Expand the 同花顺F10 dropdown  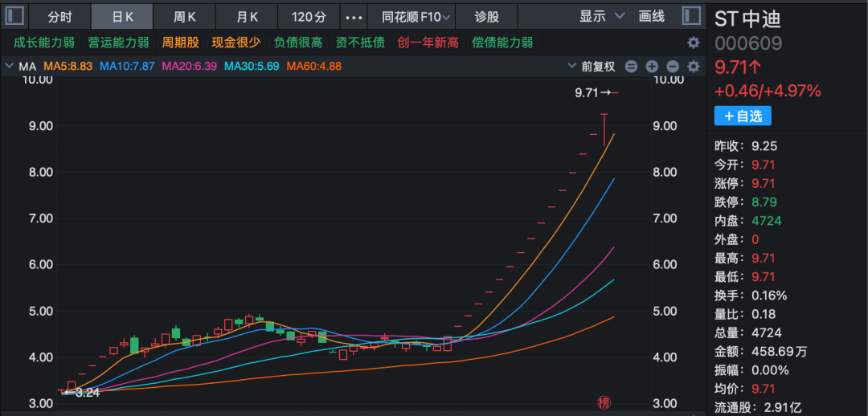point(416,17)
